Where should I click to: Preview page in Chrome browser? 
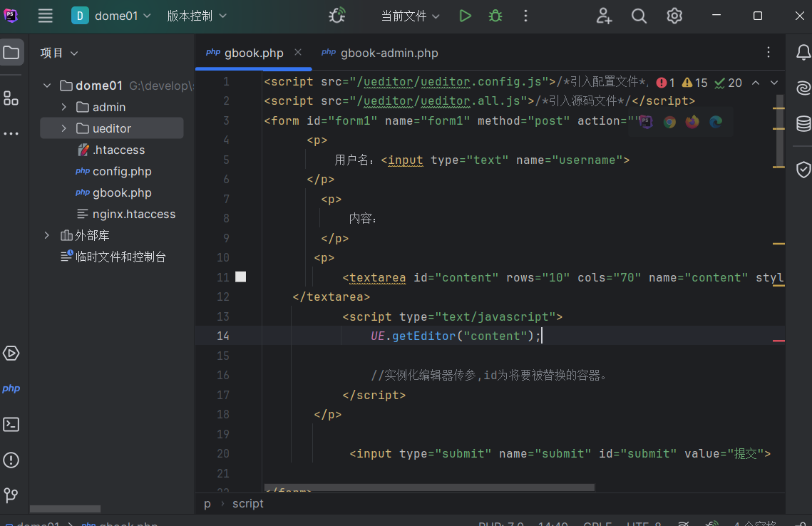(x=669, y=122)
